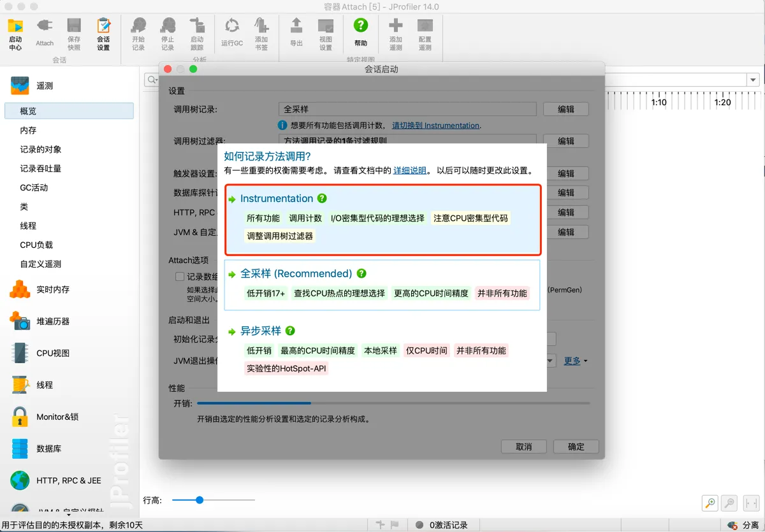Viewport: 765px width, 532px height.
Task: Click the 调整调用树过滤器 tag
Action: (x=280, y=236)
